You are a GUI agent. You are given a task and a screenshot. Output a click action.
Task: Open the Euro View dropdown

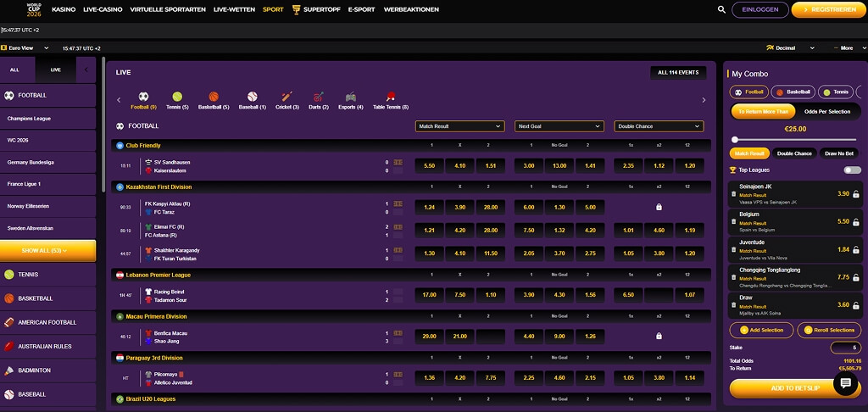coord(25,48)
